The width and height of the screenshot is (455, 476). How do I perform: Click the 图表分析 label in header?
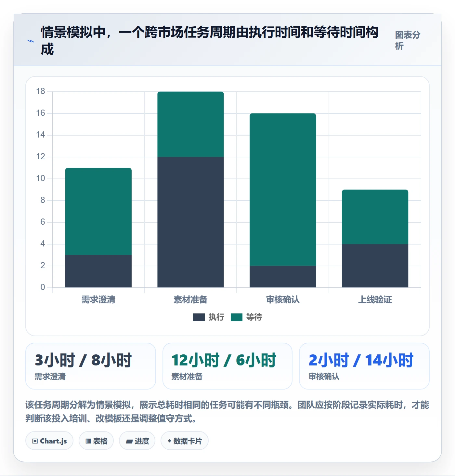[x=408, y=40]
